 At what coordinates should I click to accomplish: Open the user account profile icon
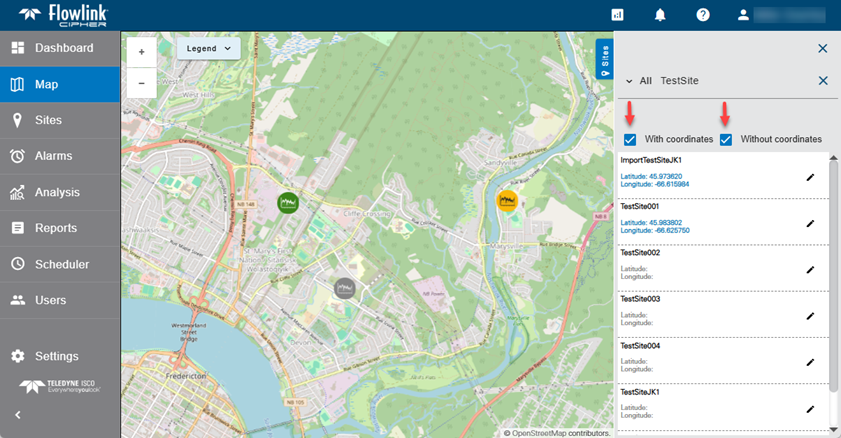click(x=743, y=15)
